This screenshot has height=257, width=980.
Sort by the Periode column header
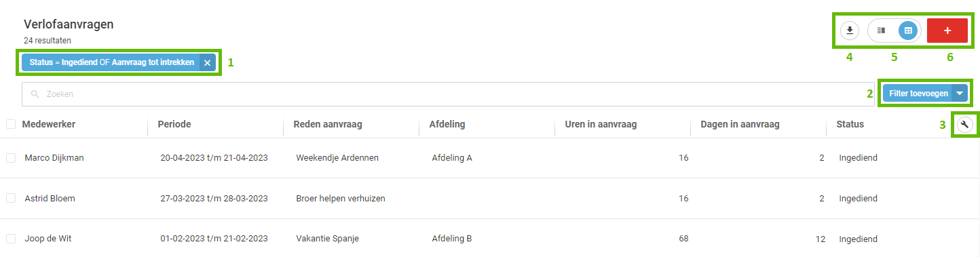174,124
